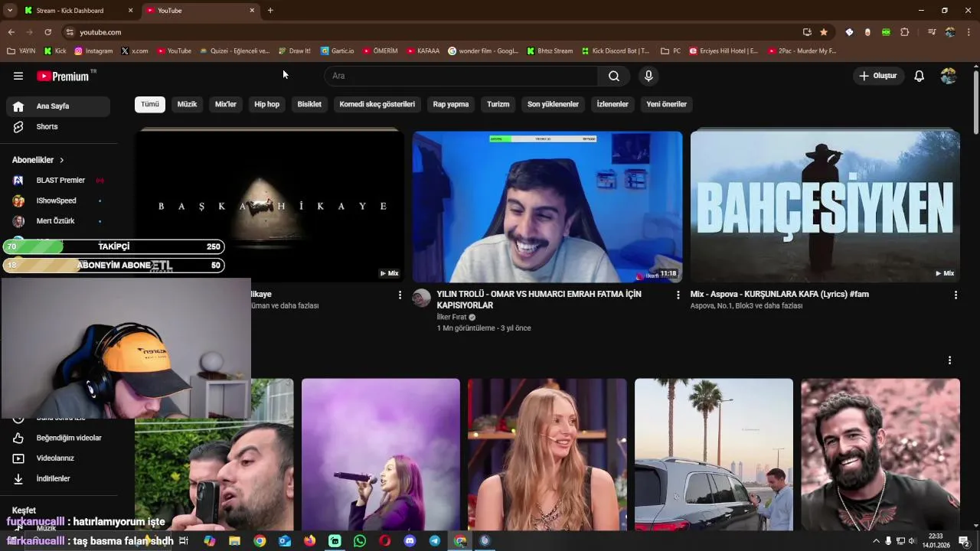Open the Short with purple-haired singer
This screenshot has width=980, height=551.
click(381, 455)
